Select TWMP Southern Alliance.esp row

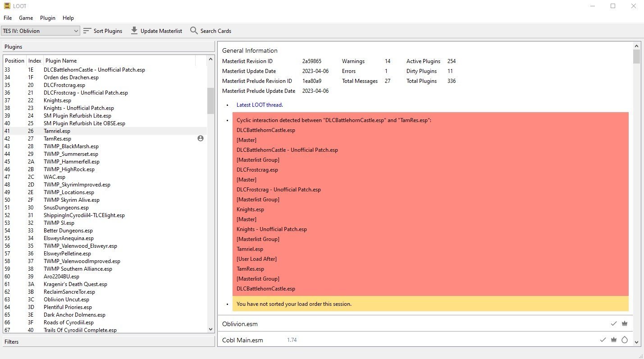[105, 269]
